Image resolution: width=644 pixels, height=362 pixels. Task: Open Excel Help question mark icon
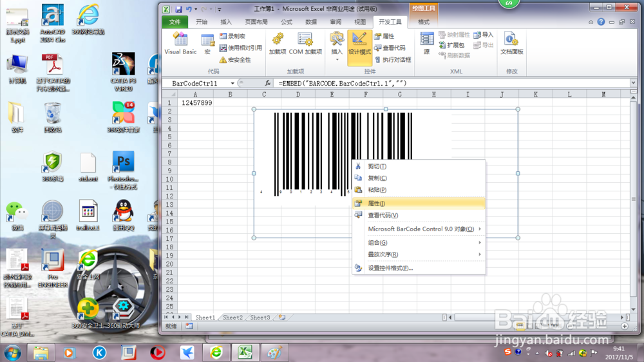point(601,22)
